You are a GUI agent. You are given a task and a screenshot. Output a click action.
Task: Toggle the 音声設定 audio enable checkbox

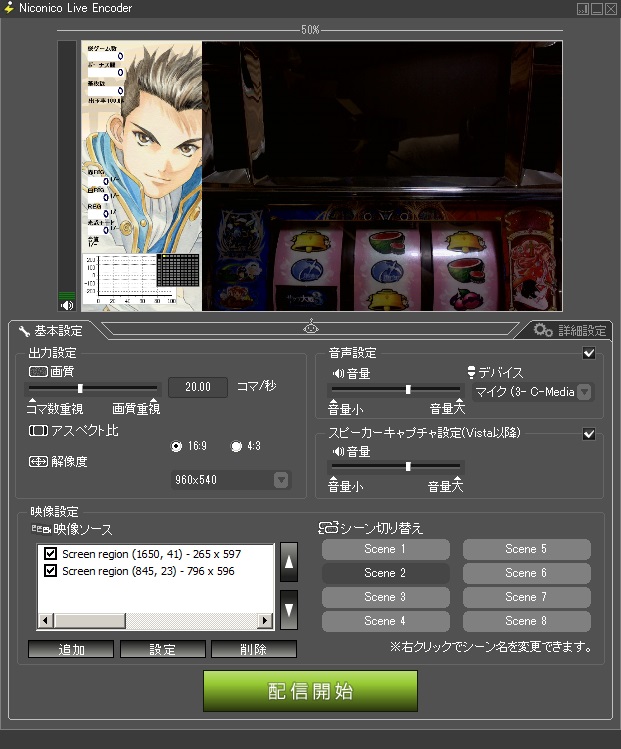tap(589, 353)
